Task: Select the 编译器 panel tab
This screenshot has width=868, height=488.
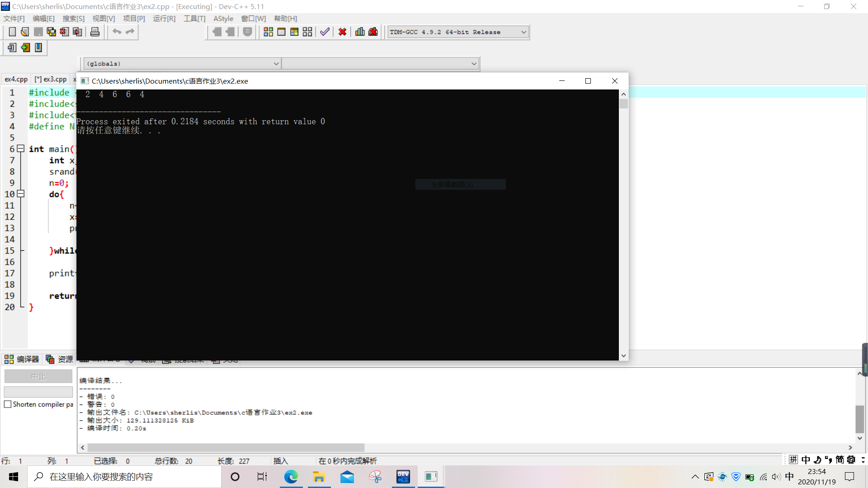Action: point(22,359)
